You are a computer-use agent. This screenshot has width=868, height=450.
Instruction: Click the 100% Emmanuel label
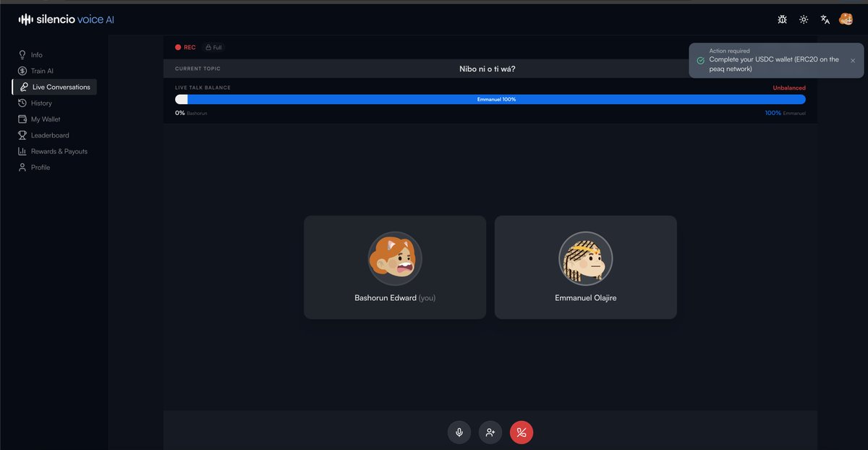point(785,113)
